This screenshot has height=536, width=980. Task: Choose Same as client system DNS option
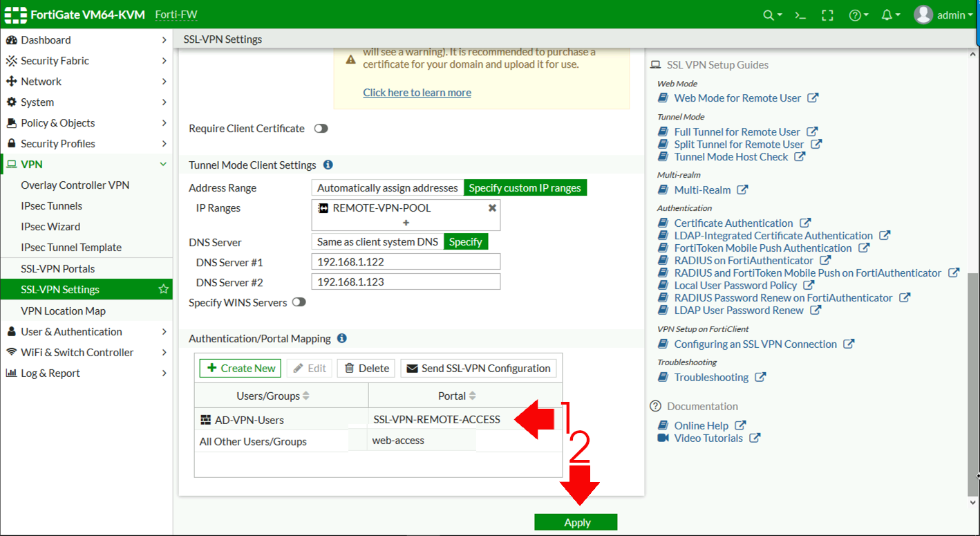tap(377, 241)
